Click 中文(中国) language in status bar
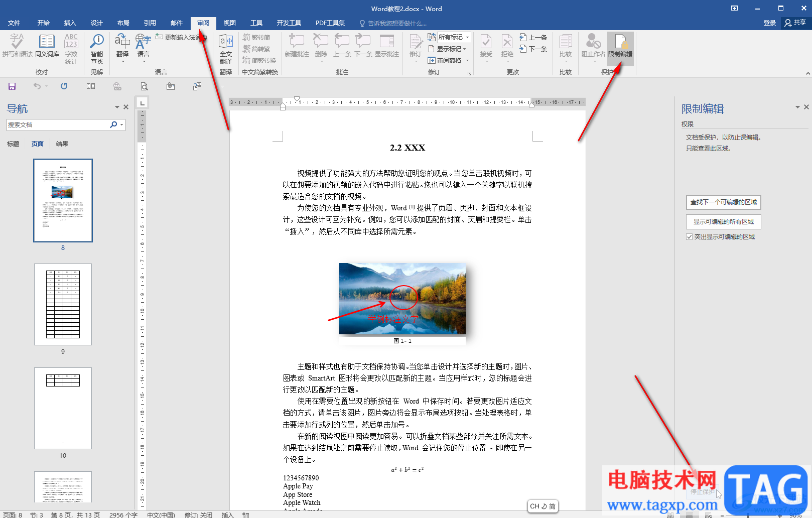The width and height of the screenshot is (812, 518). (x=161, y=515)
